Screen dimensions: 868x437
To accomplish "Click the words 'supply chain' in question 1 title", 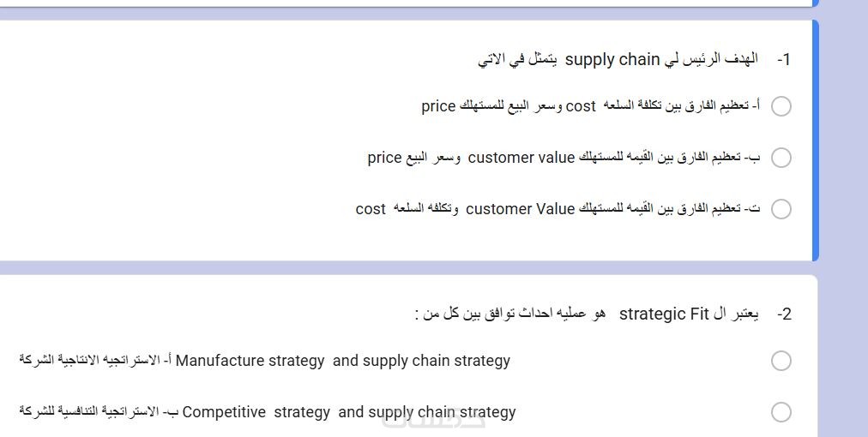I will click(612, 60).
